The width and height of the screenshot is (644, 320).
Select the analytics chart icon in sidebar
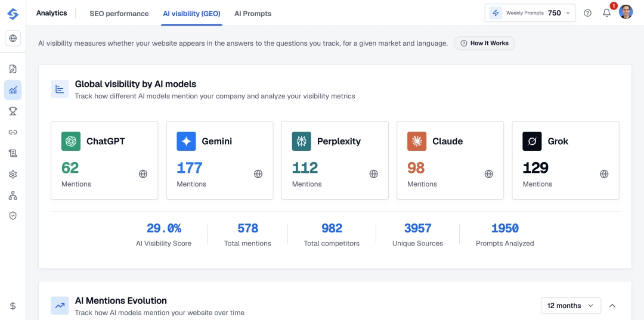click(x=13, y=90)
